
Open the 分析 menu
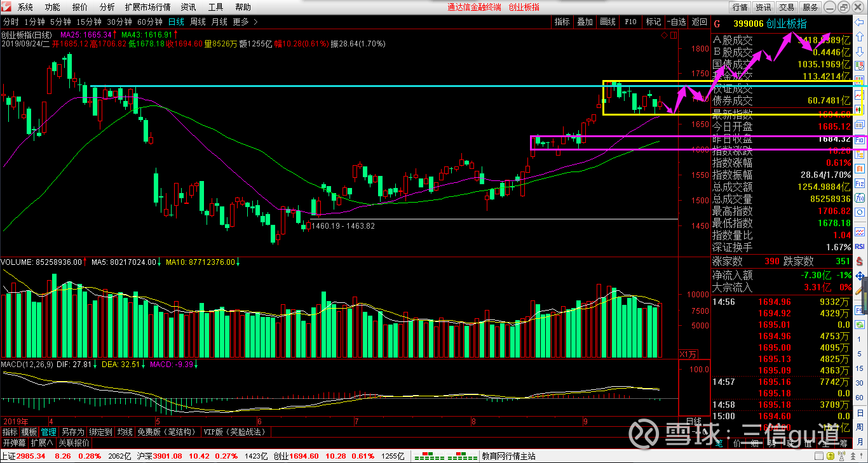(x=107, y=7)
